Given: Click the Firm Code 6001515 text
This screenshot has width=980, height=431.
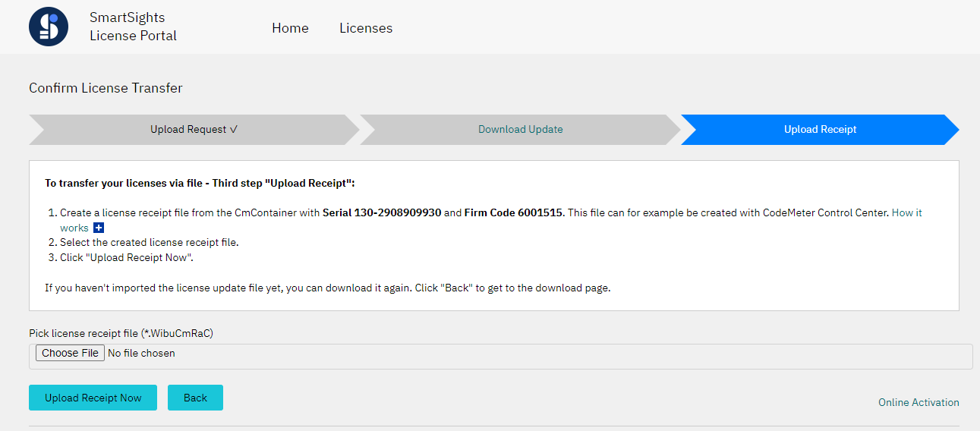Looking at the screenshot, I should (x=514, y=213).
